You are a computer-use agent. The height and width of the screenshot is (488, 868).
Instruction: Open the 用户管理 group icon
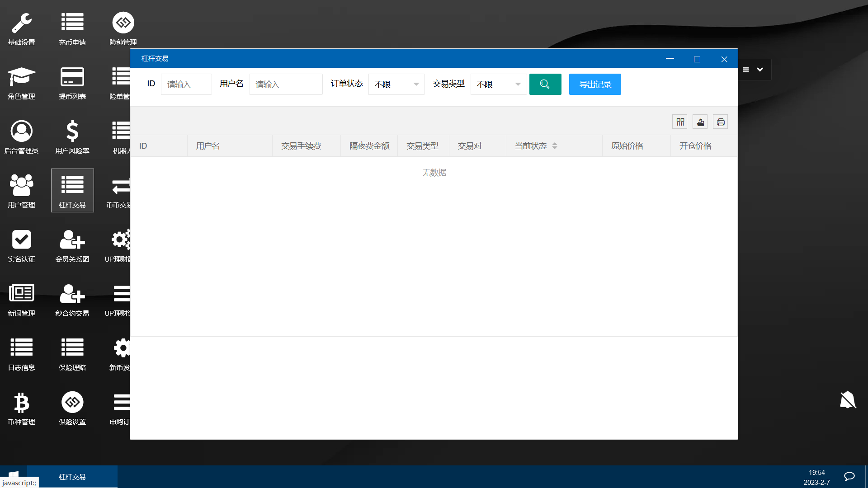(21, 186)
